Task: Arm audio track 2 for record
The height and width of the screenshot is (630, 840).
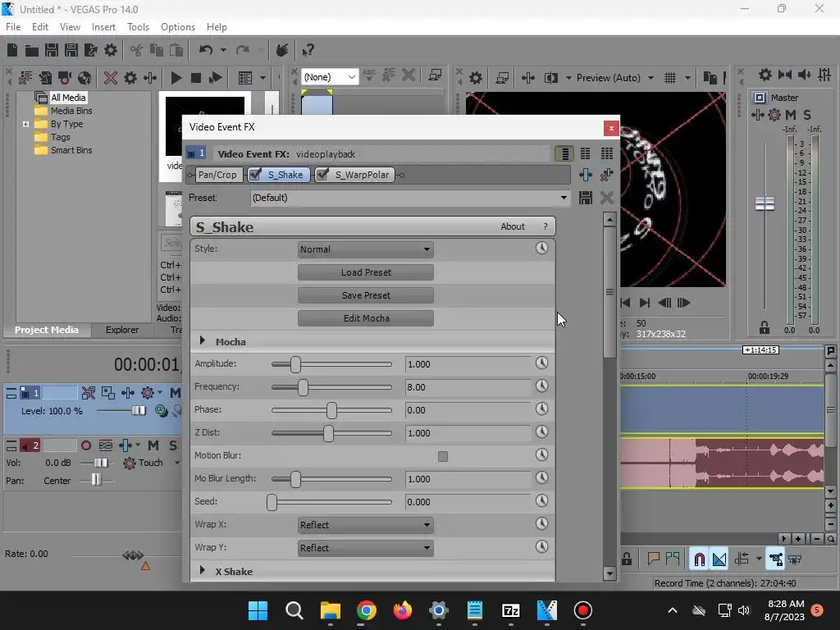Action: point(85,445)
